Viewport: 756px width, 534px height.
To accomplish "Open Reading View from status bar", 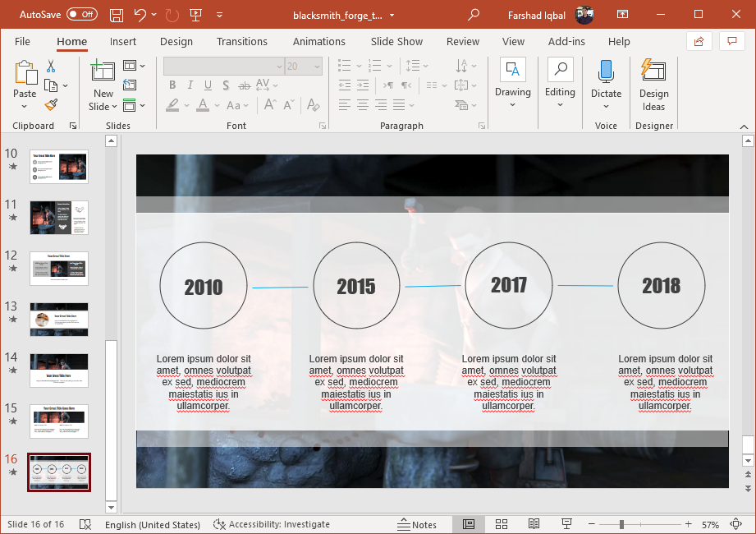I will tap(534, 524).
